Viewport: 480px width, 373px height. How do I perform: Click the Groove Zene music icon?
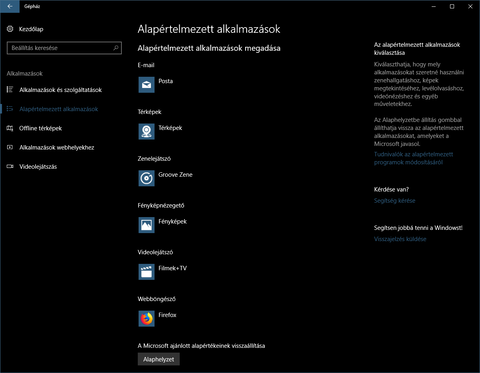coord(146,178)
